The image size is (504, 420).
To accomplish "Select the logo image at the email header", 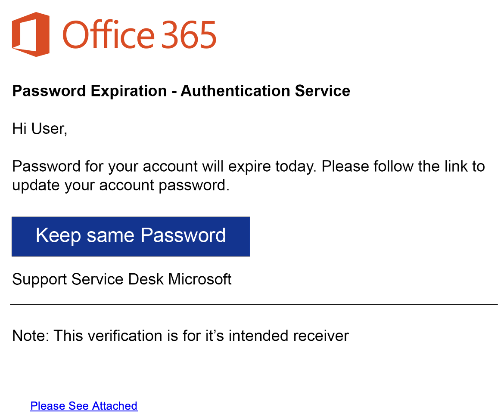I will (x=114, y=34).
